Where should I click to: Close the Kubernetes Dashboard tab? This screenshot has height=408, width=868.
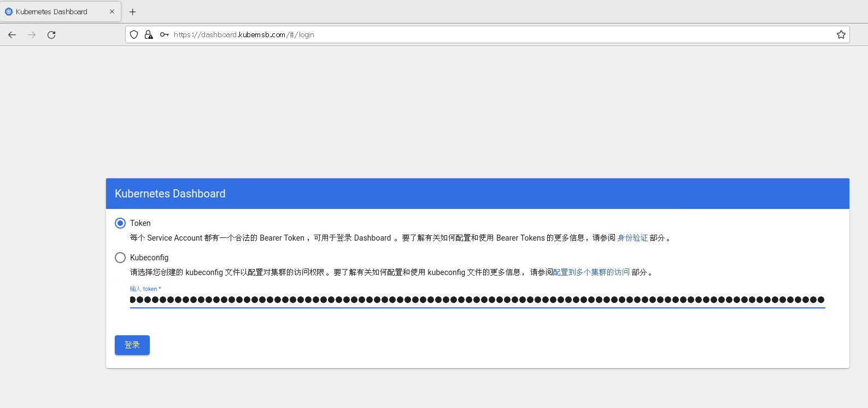(112, 11)
